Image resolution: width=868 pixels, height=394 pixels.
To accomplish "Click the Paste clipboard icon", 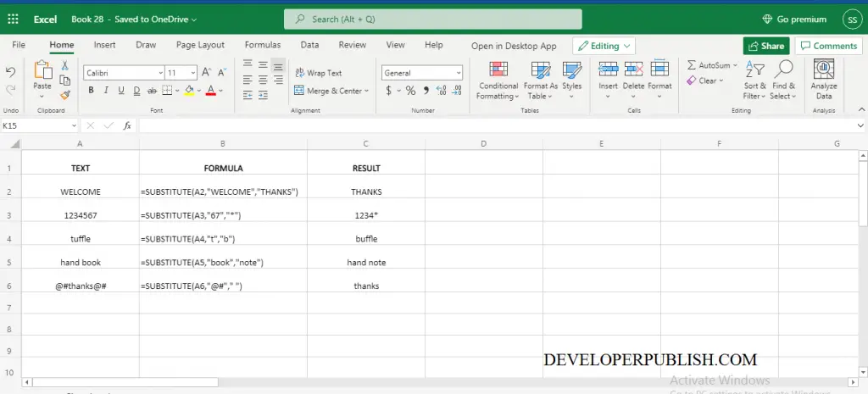I will click(x=42, y=70).
